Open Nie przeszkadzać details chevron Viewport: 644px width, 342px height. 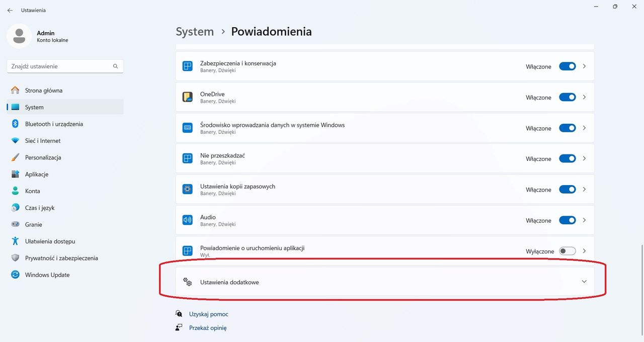click(584, 159)
